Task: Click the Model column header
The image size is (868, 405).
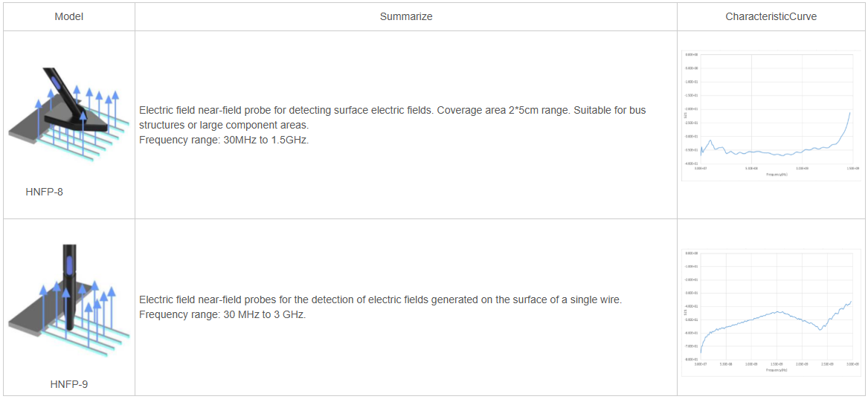Action: [x=68, y=16]
